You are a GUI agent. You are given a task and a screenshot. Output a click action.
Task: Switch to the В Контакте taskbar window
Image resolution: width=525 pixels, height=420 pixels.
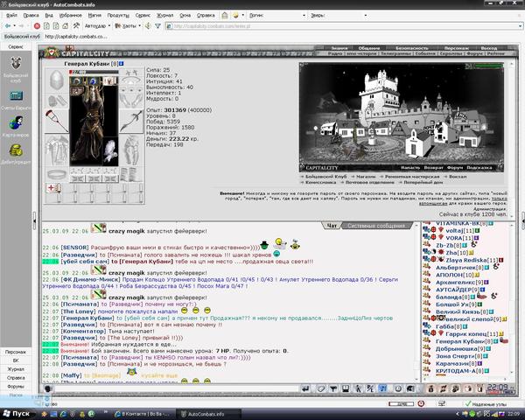(144, 414)
